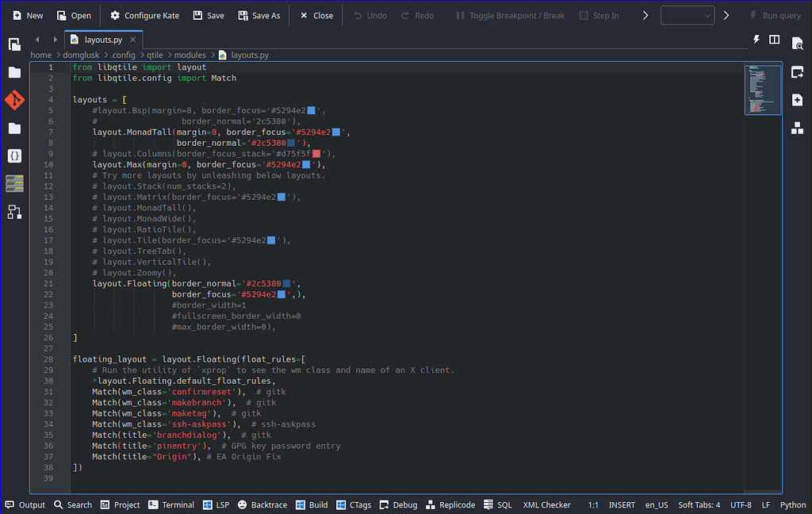Open Configure Kate settings
This screenshot has height=514, width=812.
(x=144, y=14)
